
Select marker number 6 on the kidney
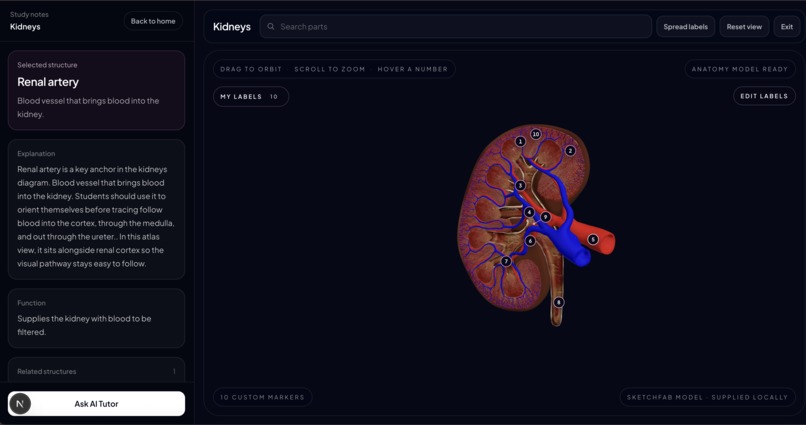(x=530, y=241)
